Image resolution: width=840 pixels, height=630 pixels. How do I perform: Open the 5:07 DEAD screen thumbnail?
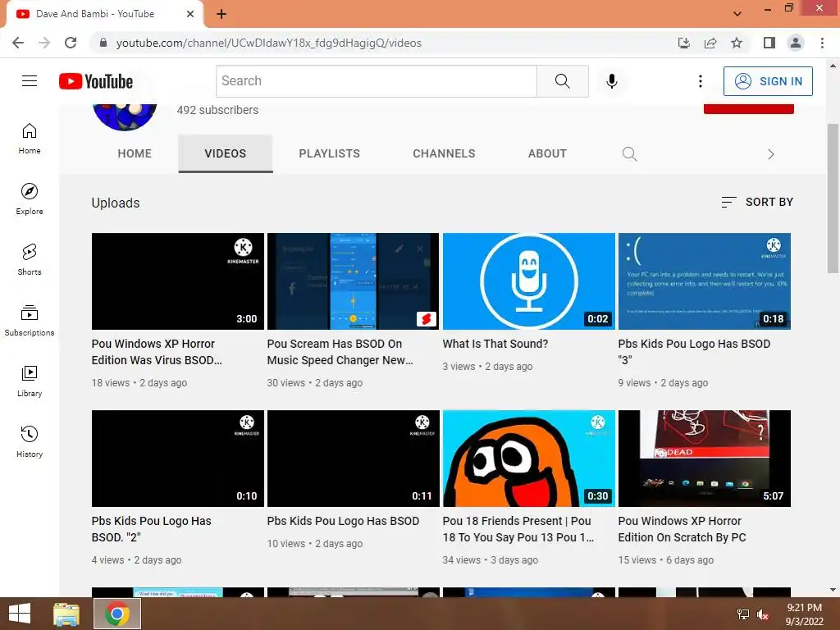tap(705, 459)
